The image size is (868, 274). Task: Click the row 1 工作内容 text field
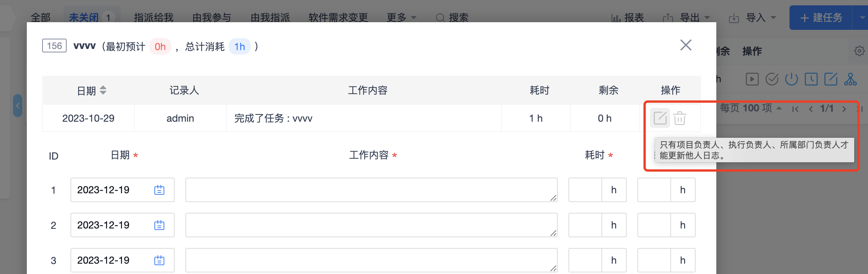[x=371, y=190]
